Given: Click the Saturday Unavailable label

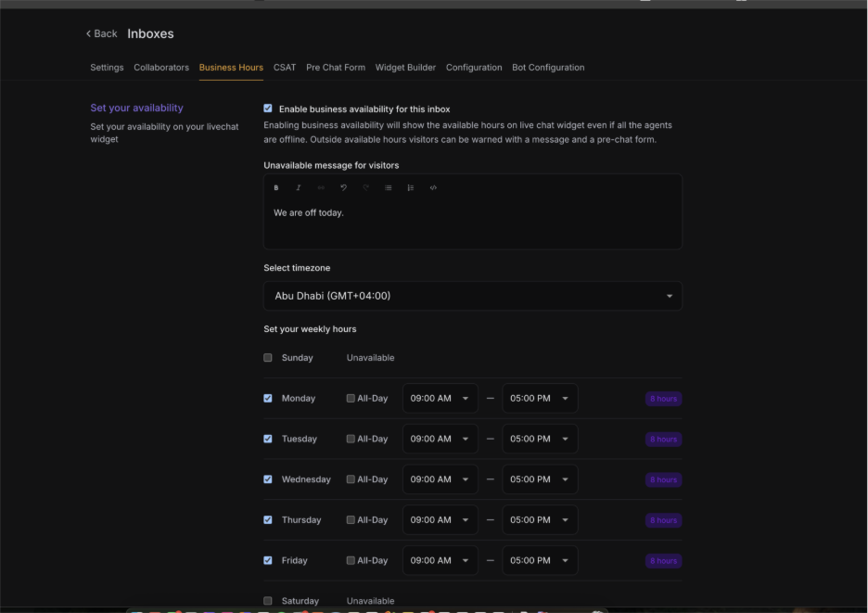Looking at the screenshot, I should coord(370,601).
